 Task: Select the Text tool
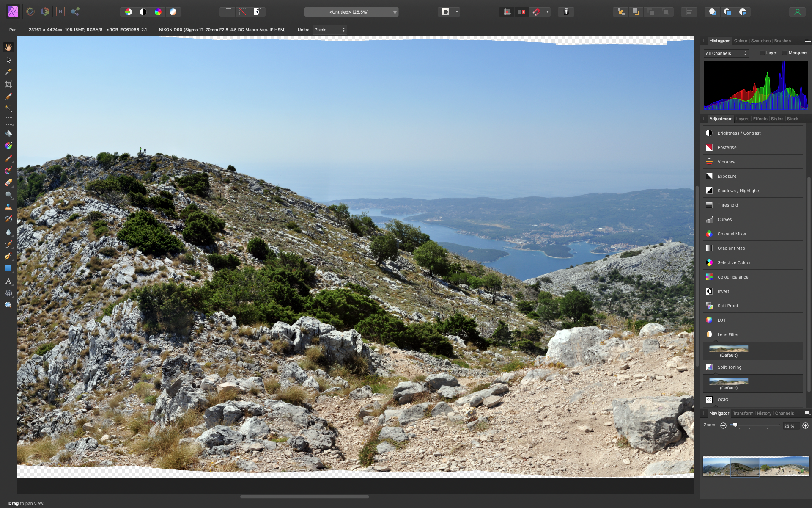tap(8, 281)
